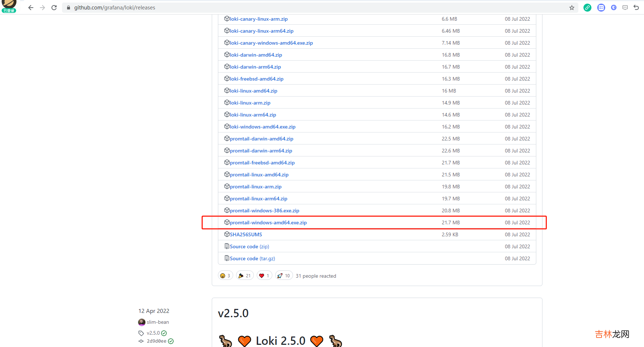
Task: Open the v2.5.0 tag link
Action: click(153, 333)
